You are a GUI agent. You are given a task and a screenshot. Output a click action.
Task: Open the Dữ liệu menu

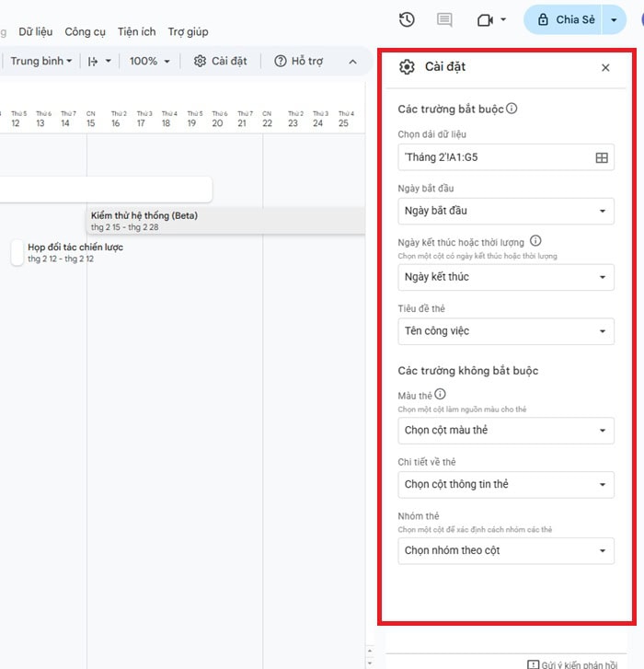(36, 31)
